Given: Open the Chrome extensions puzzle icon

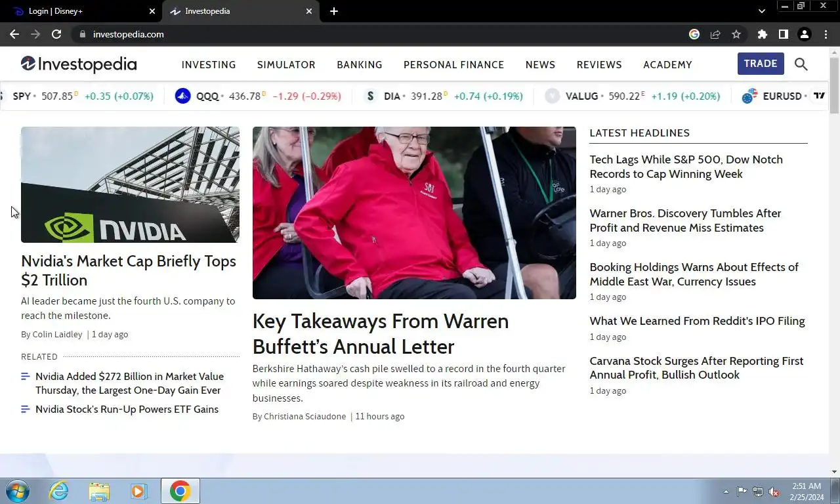Looking at the screenshot, I should tap(762, 34).
